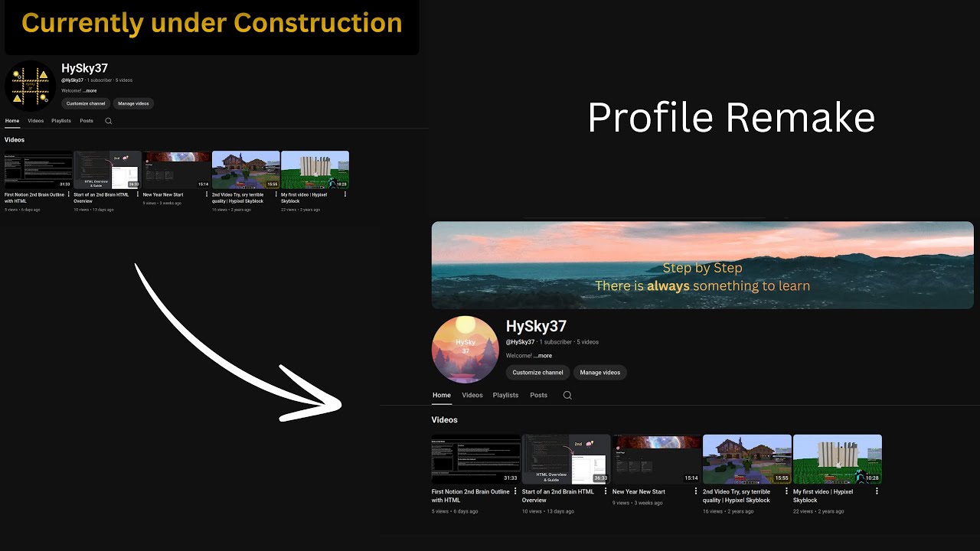Image resolution: width=980 pixels, height=551 pixels.
Task: Click the 'Videos' section heading in old profile
Action: [x=15, y=140]
